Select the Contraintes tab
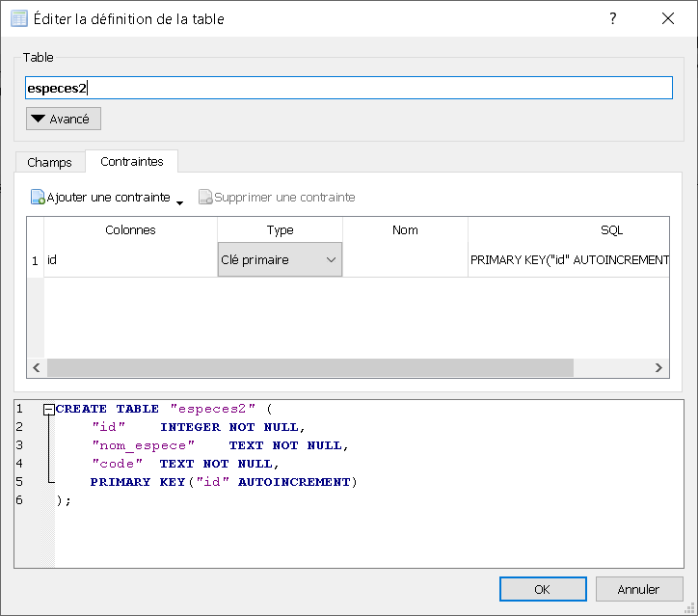 pos(132,161)
